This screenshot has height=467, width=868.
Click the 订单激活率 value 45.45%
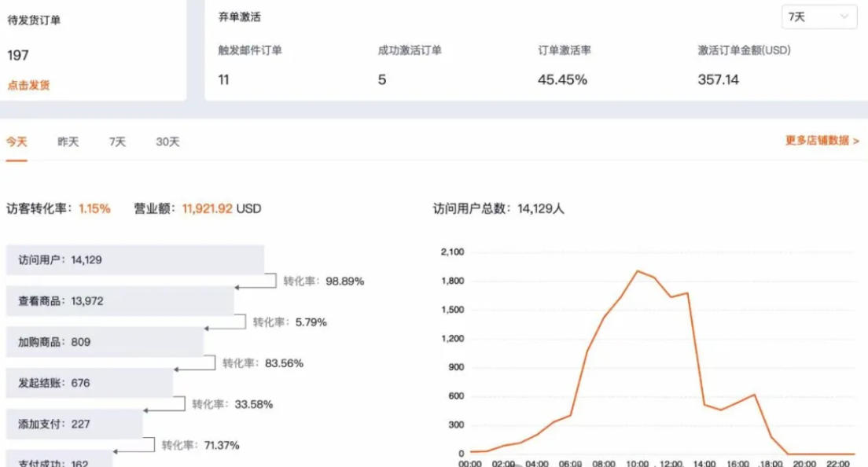(x=562, y=79)
